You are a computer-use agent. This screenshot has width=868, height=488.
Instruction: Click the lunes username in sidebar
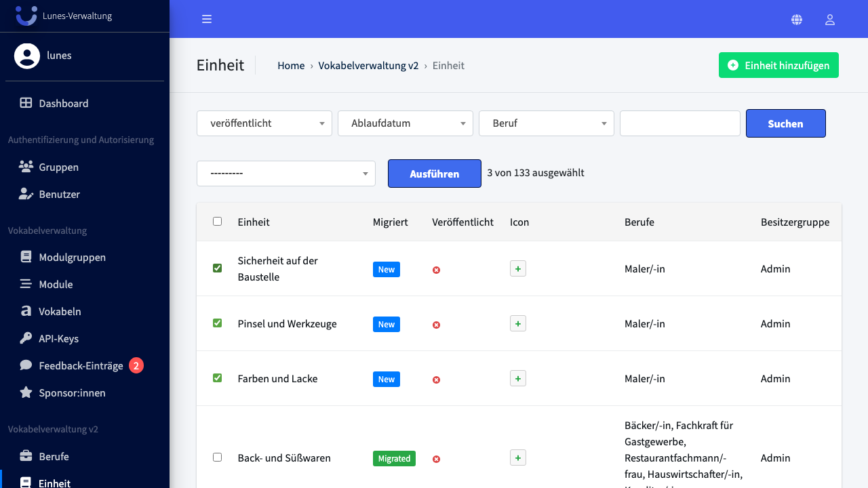(59, 56)
